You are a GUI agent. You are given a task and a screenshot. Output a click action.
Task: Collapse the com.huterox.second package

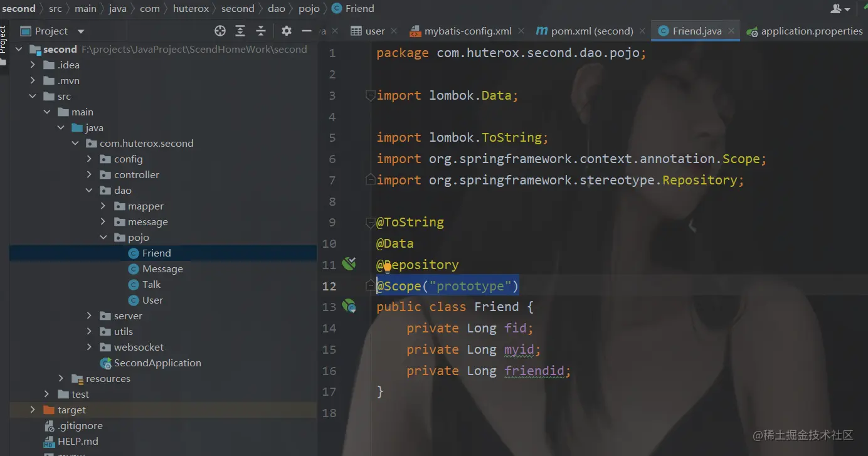coord(75,144)
